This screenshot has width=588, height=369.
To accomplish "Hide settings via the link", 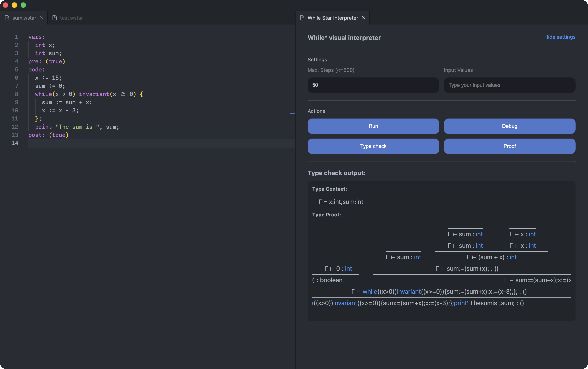I will pos(559,37).
